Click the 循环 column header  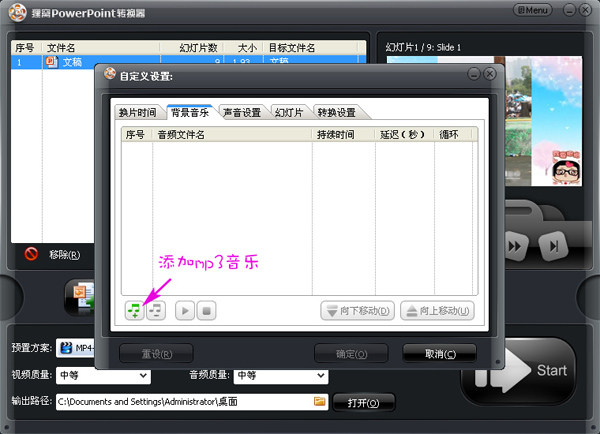pos(453,135)
